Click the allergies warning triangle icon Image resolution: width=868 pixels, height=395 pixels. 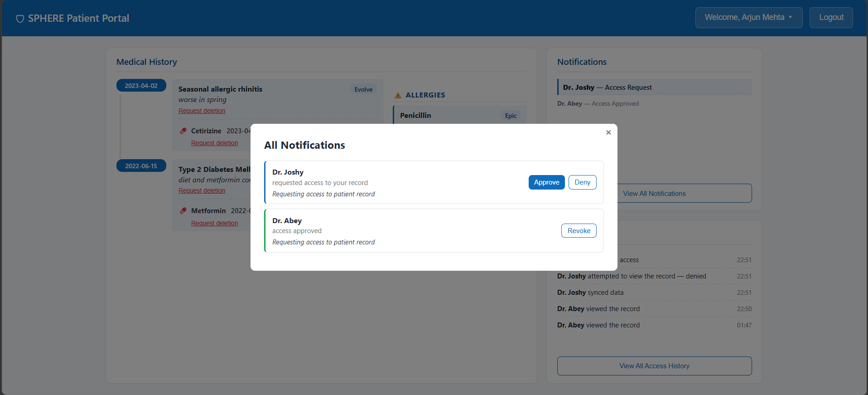[x=398, y=95]
